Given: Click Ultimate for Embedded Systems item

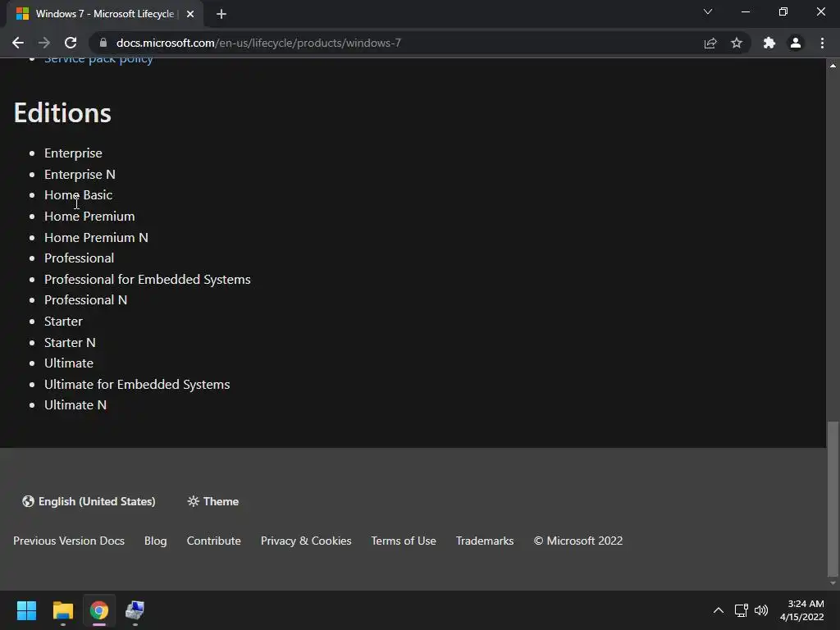Looking at the screenshot, I should pos(137,384).
